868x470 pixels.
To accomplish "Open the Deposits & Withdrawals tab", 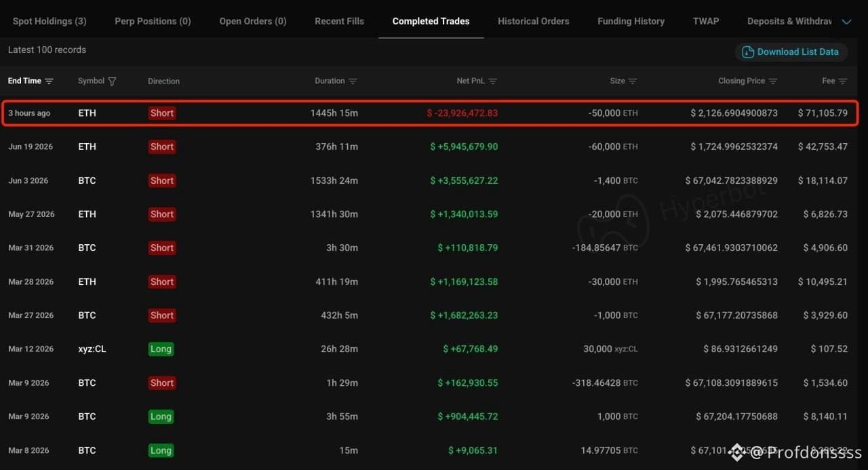I will (789, 21).
